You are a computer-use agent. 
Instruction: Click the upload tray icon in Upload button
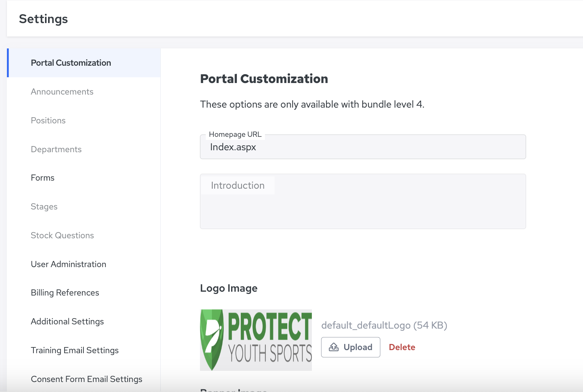coord(334,347)
